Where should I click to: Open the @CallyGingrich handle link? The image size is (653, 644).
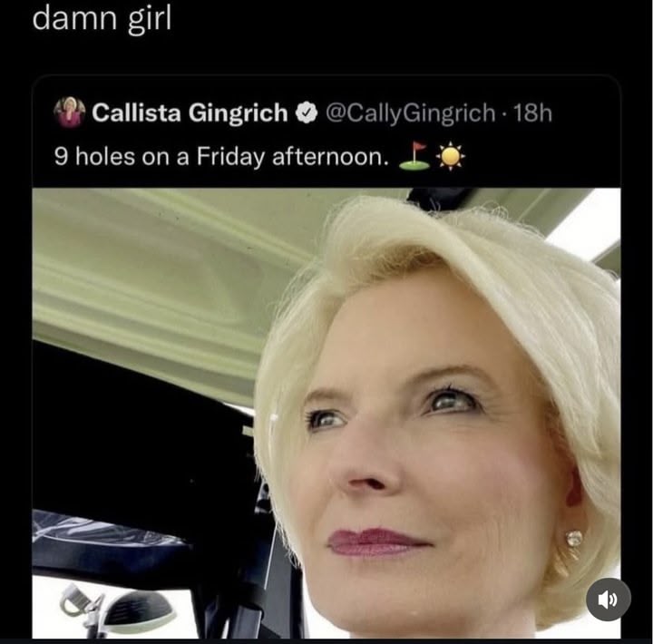[x=410, y=113]
